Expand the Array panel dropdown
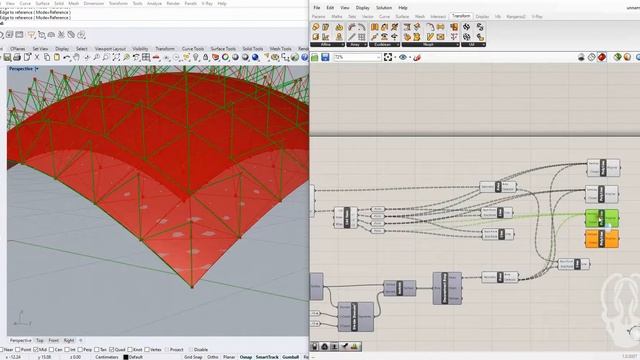This screenshot has width=640, height=360. tap(365, 44)
